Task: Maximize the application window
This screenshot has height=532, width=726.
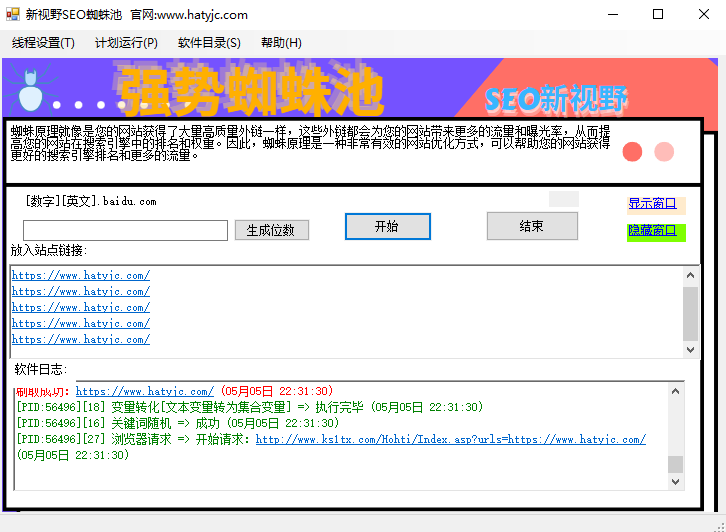Action: [657, 15]
